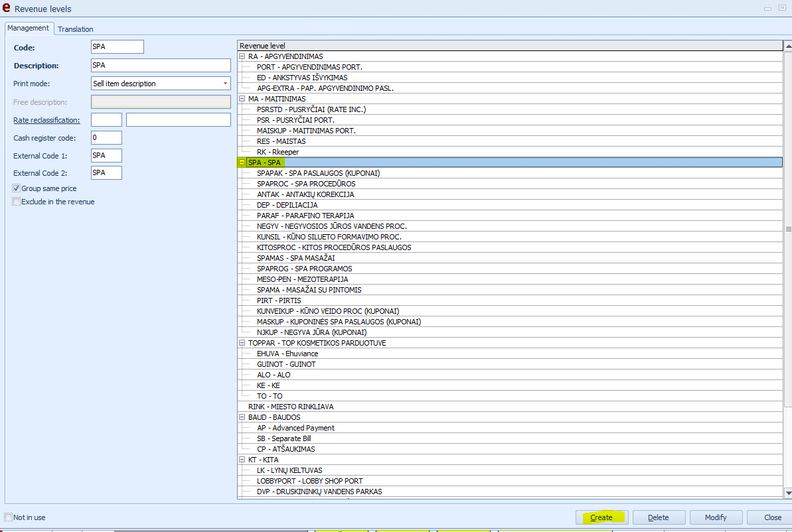The width and height of the screenshot is (792, 532).
Task: Select GUINOT - GUINOT row
Action: 510,364
